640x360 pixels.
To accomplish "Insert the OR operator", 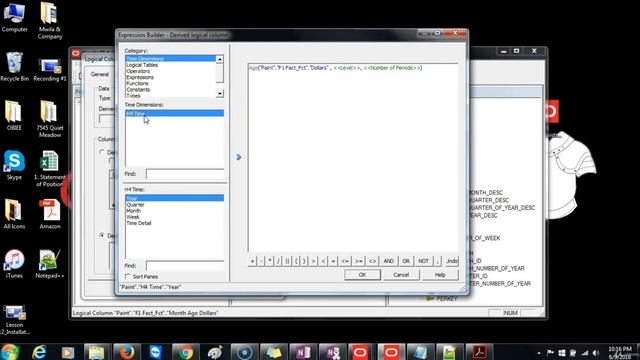I will click(406, 261).
